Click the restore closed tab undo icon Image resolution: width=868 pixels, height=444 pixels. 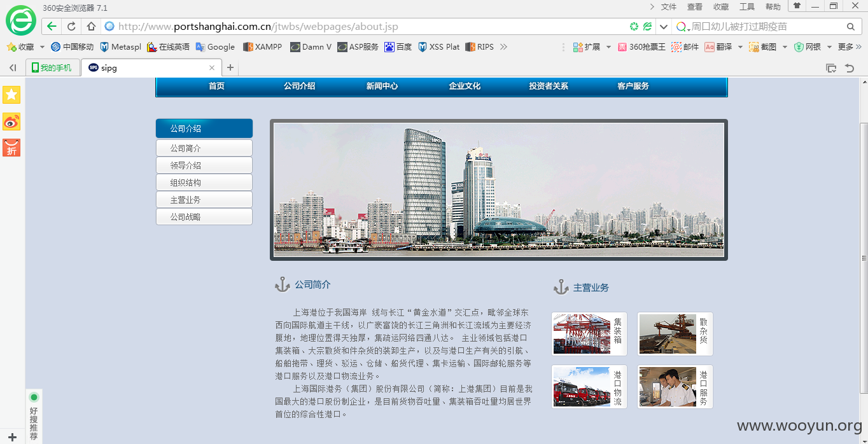coord(850,68)
